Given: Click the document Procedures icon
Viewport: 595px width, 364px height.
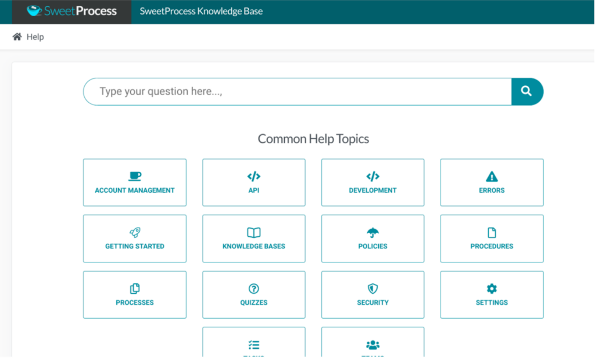Looking at the screenshot, I should (x=492, y=232).
